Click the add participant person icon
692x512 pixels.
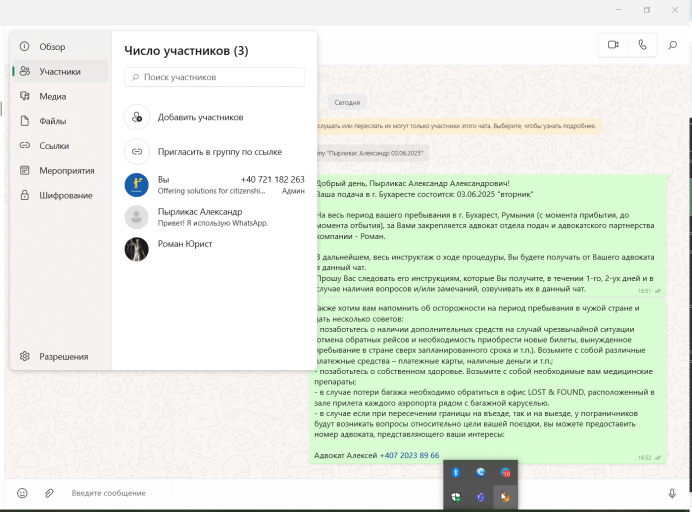click(137, 117)
